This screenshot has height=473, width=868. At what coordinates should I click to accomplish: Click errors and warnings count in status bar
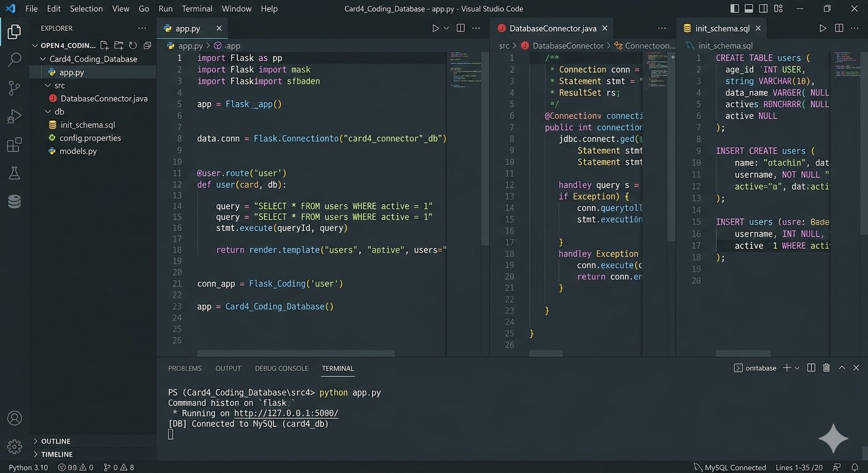point(76,467)
